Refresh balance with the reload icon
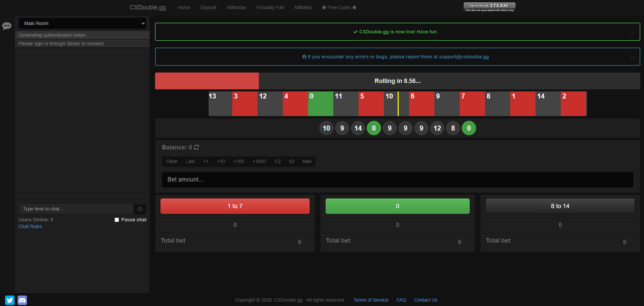Viewport: 644px width, 306px height. click(x=196, y=147)
